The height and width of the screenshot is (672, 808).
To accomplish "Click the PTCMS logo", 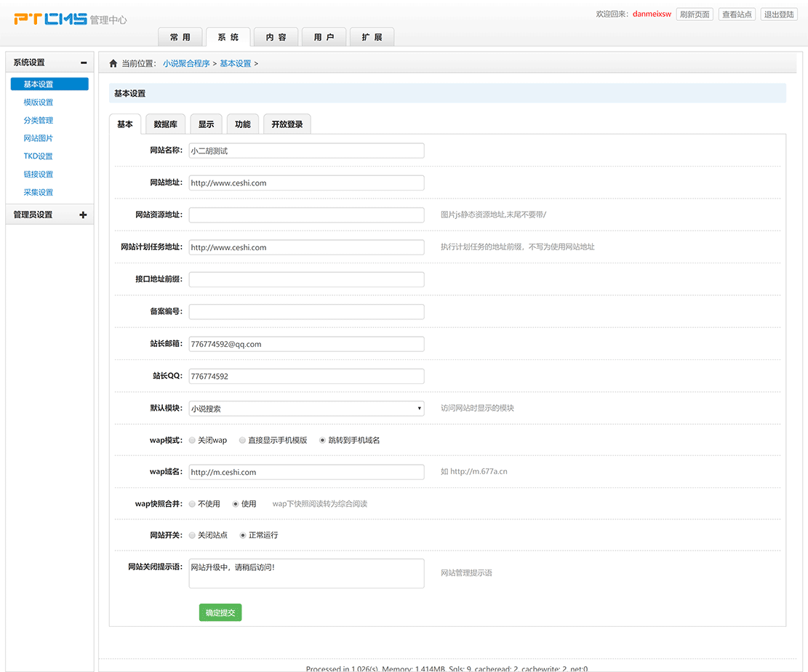I will pos(50,19).
